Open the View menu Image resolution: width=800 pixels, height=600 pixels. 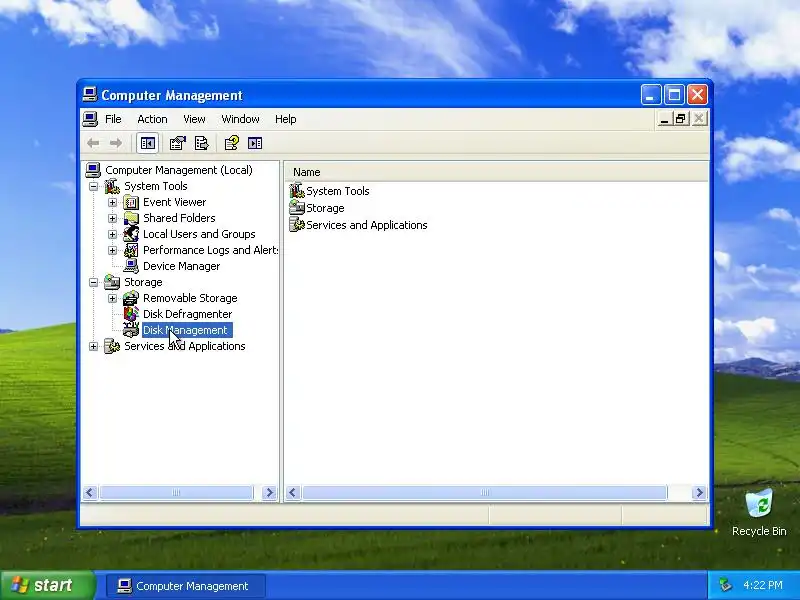(194, 119)
